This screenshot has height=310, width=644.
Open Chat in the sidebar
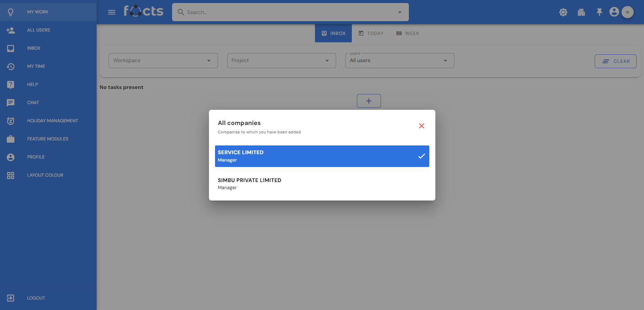click(33, 102)
